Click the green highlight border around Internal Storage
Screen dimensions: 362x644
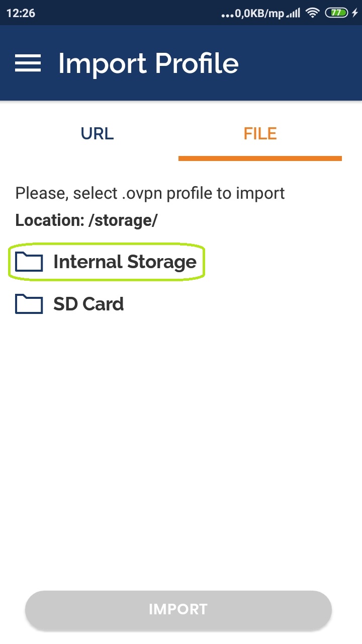[x=203, y=262]
